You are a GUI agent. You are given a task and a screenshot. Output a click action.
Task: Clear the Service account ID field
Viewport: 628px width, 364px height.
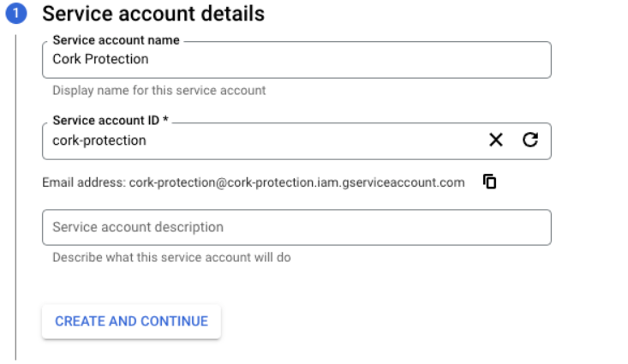click(x=496, y=140)
